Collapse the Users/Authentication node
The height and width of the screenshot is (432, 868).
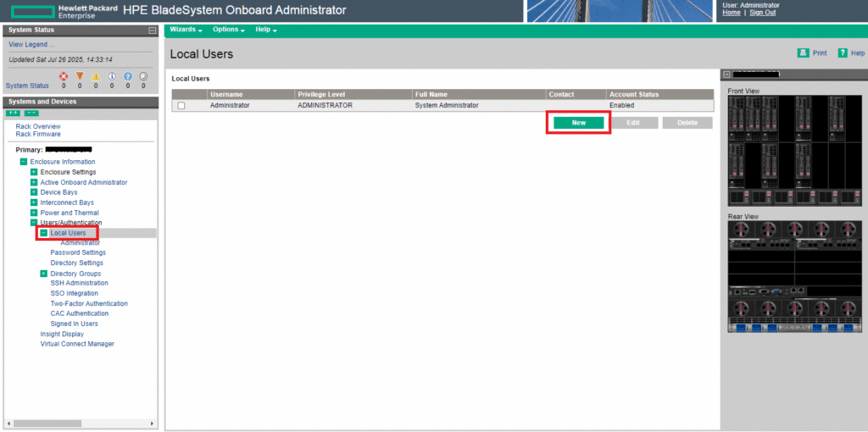pyautogui.click(x=34, y=223)
